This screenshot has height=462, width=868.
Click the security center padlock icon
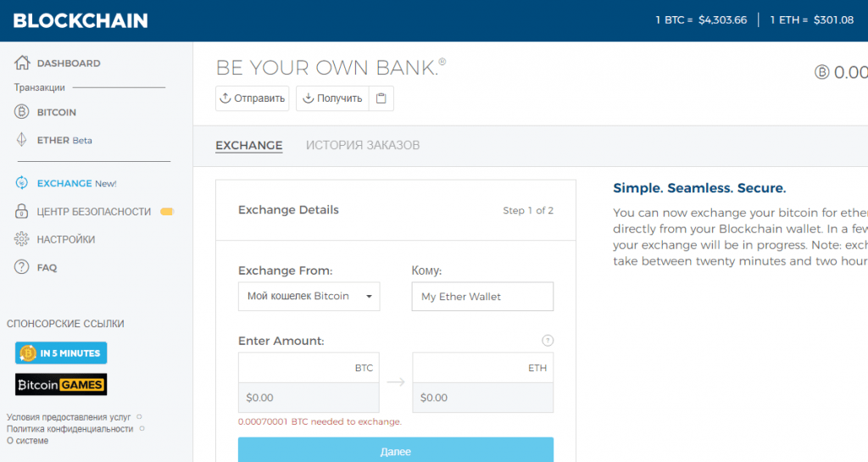tap(22, 211)
